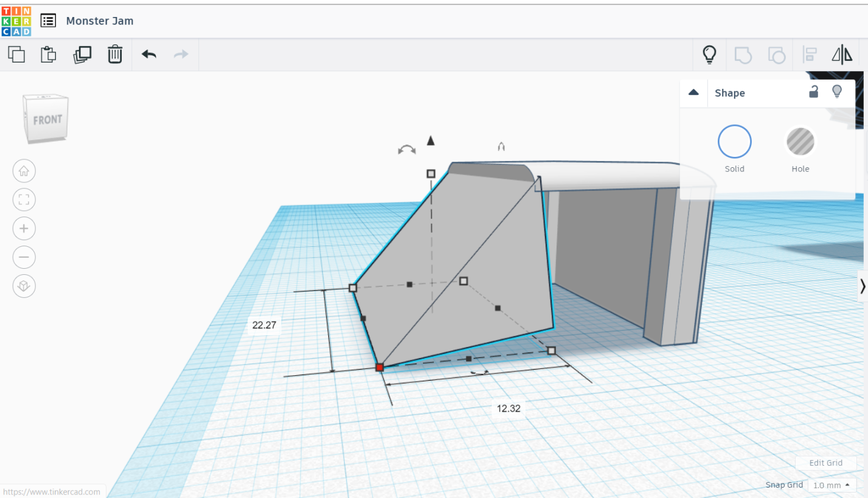
Task: Open the Snap Grid 1.0 mm dropdown
Action: 832,485
